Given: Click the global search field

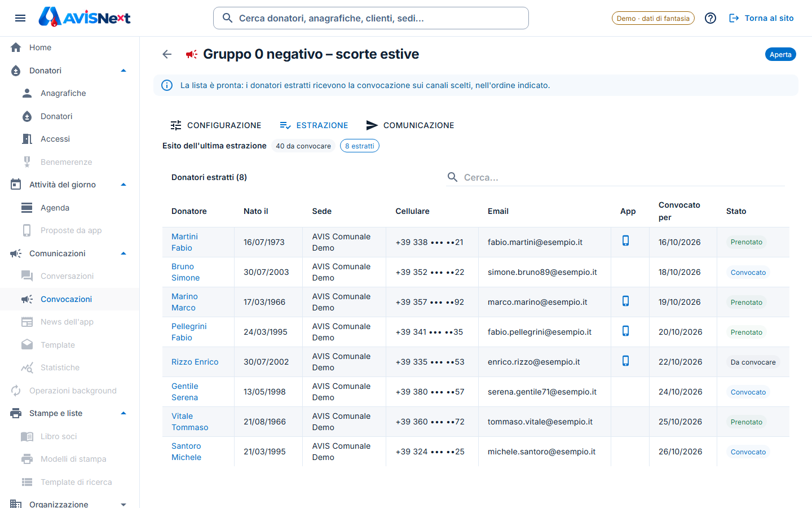Looking at the screenshot, I should coord(371,18).
